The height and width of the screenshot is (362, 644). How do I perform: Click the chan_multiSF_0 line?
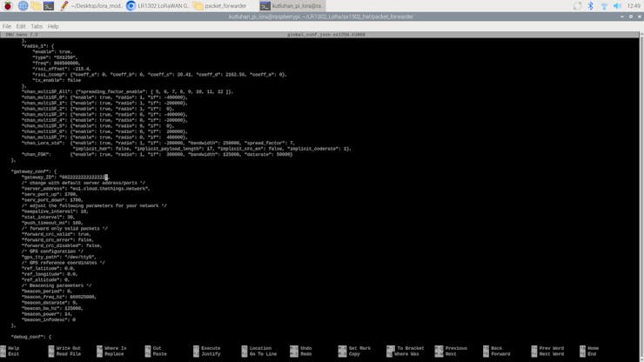point(104,97)
